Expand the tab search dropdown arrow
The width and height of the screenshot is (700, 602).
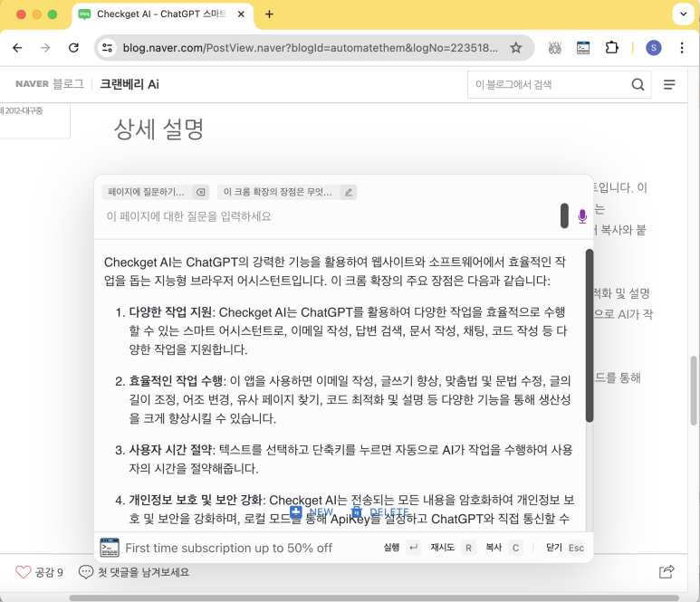click(683, 14)
